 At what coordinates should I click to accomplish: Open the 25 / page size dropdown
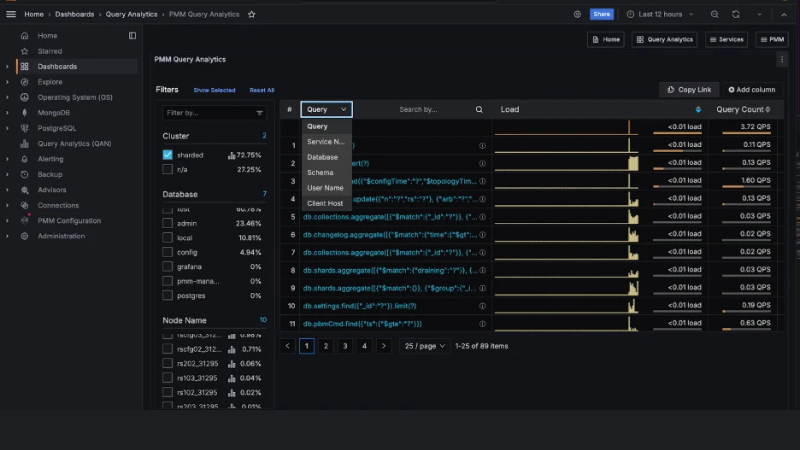(x=425, y=346)
